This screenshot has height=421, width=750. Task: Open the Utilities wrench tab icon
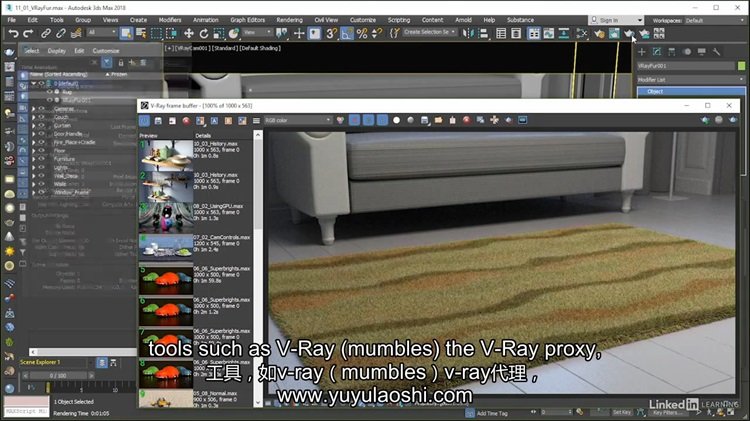click(x=716, y=51)
